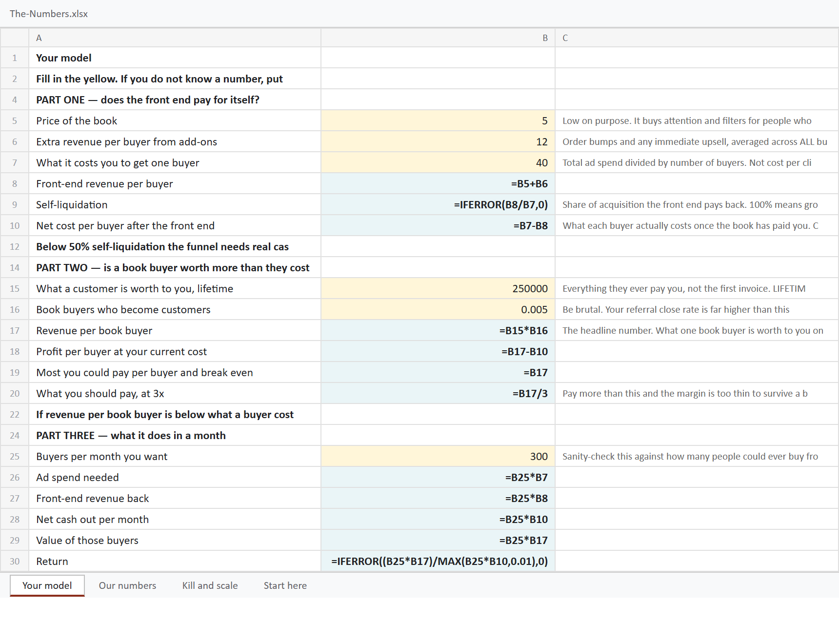Image resolution: width=839 pixels, height=644 pixels.
Task: Click the buyers per month value 300
Action: tap(438, 456)
